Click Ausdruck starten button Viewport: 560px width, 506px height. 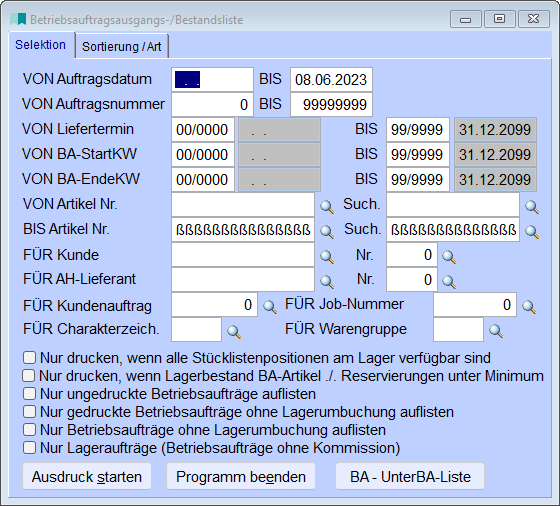point(87,476)
